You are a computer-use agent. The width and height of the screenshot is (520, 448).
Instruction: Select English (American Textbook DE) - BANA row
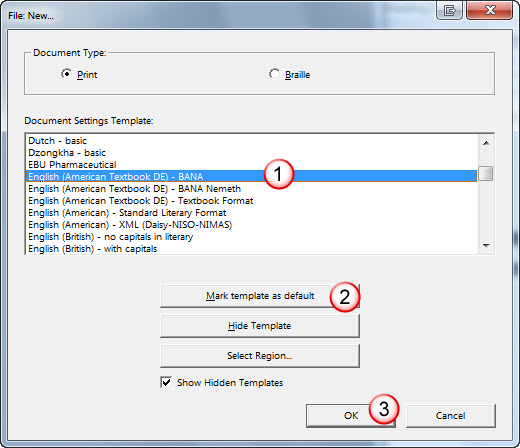click(252, 177)
